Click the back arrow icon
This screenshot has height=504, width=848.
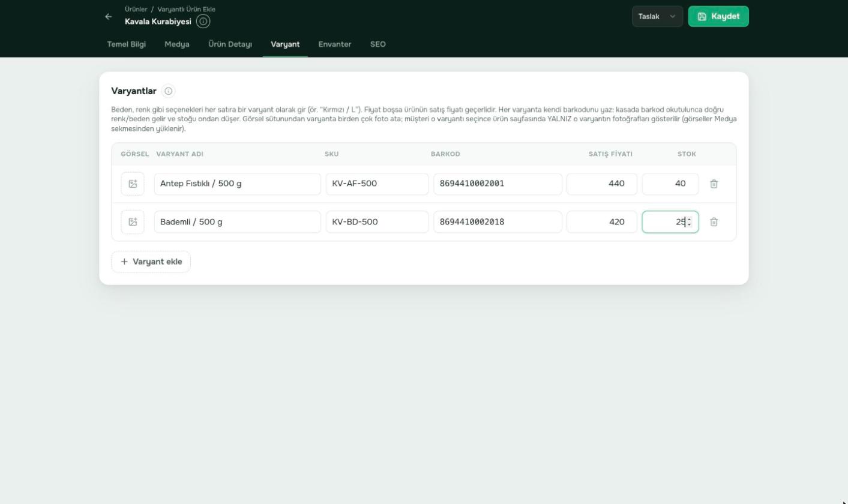point(108,17)
